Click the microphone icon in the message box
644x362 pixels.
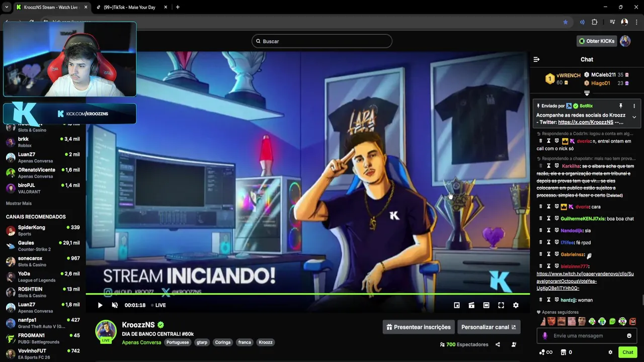(545, 336)
